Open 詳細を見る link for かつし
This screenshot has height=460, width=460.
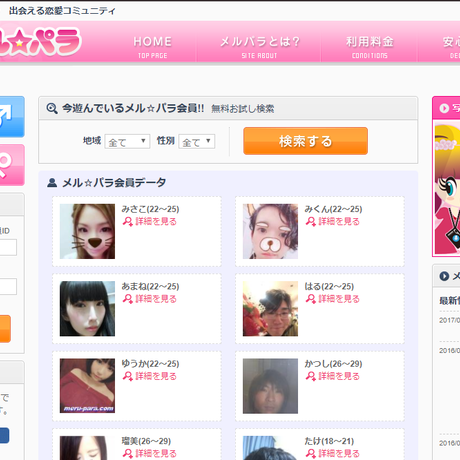(x=332, y=376)
